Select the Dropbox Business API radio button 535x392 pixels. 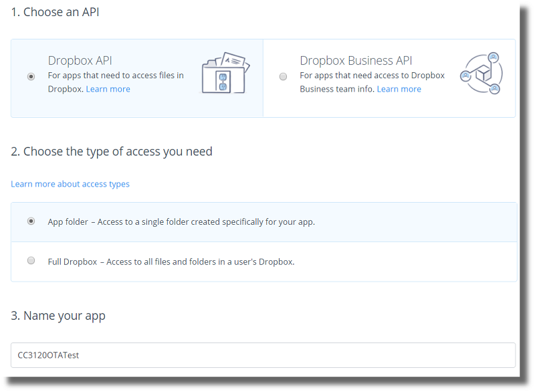tap(283, 77)
